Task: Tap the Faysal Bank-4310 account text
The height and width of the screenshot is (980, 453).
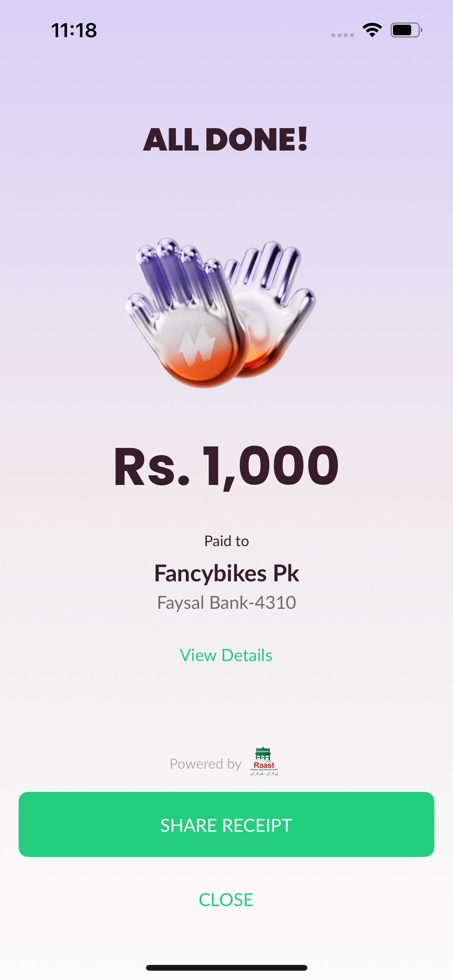Action: [226, 603]
